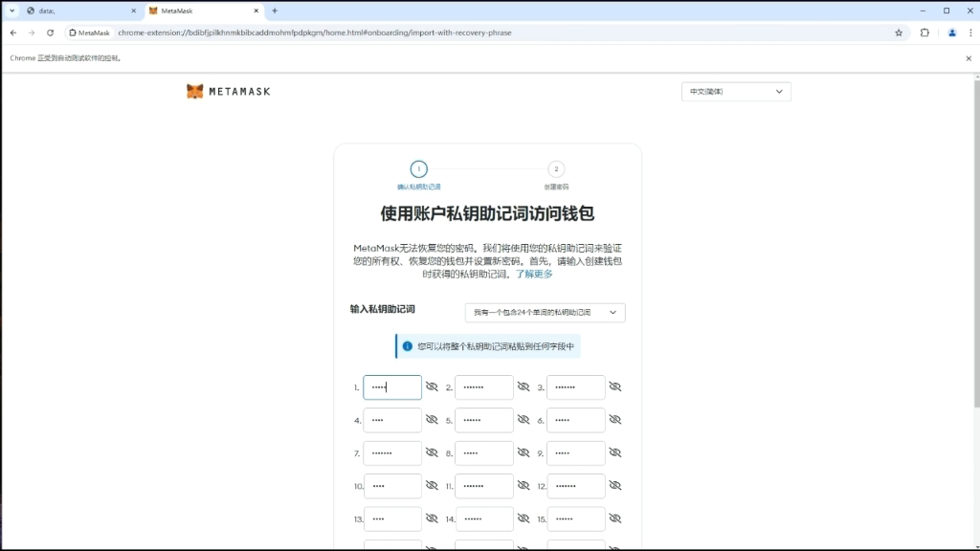The width and height of the screenshot is (980, 551).
Task: Switch to the MetaMask tab
Action: pos(204,11)
